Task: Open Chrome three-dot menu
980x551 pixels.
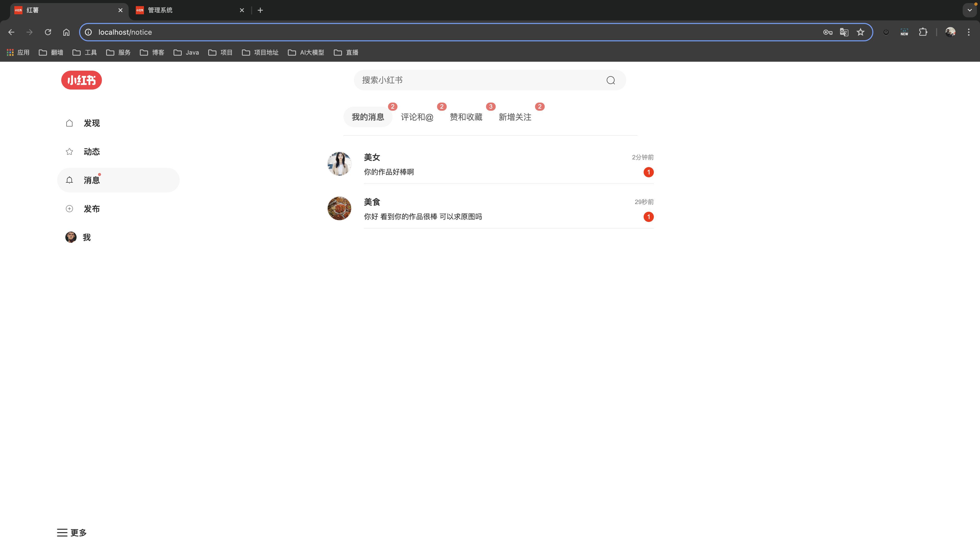Action: (969, 32)
